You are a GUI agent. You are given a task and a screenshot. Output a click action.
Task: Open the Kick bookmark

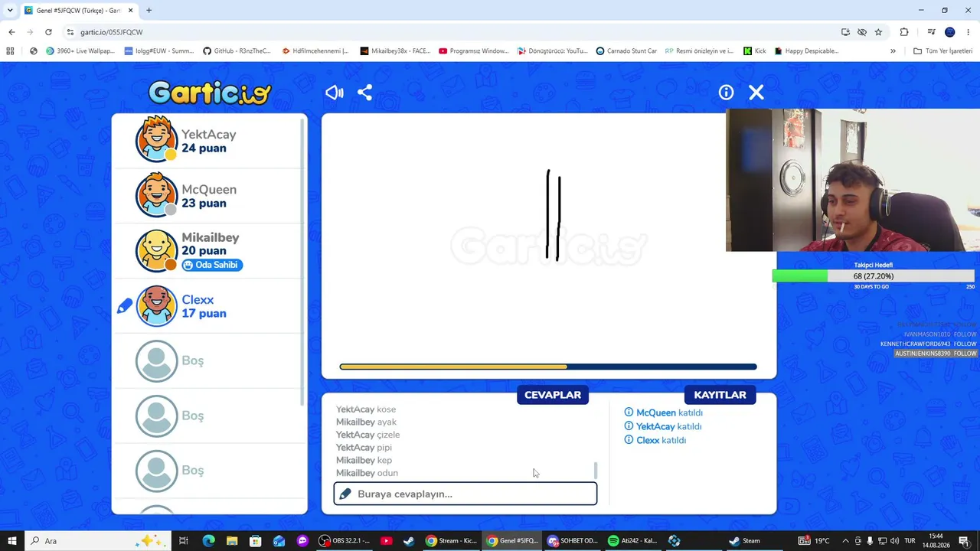pyautogui.click(x=754, y=51)
